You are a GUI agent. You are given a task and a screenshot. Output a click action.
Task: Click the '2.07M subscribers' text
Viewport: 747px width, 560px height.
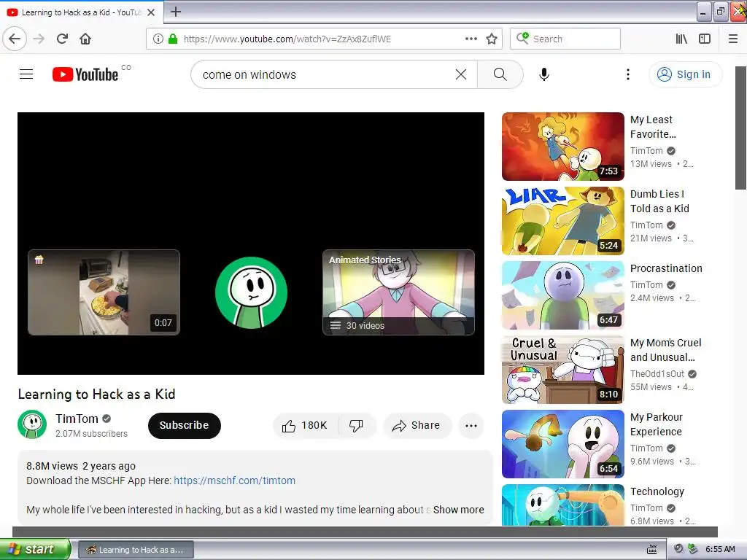point(91,433)
